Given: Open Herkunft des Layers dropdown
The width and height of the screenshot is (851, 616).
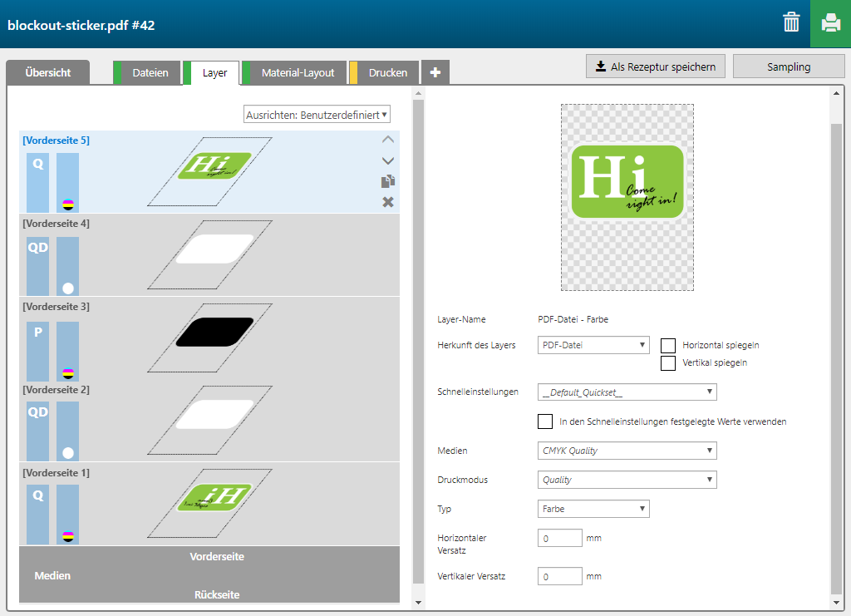Looking at the screenshot, I should point(593,345).
